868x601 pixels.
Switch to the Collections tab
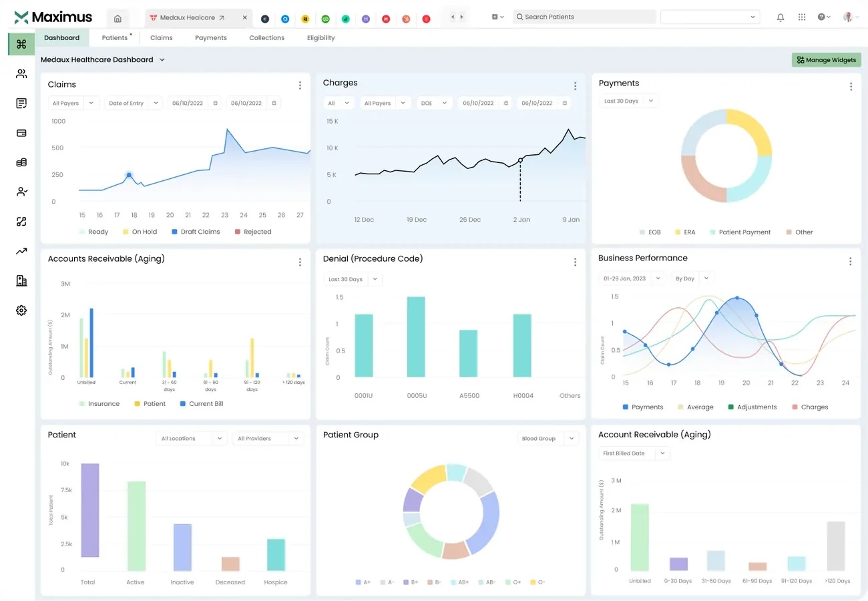[267, 38]
